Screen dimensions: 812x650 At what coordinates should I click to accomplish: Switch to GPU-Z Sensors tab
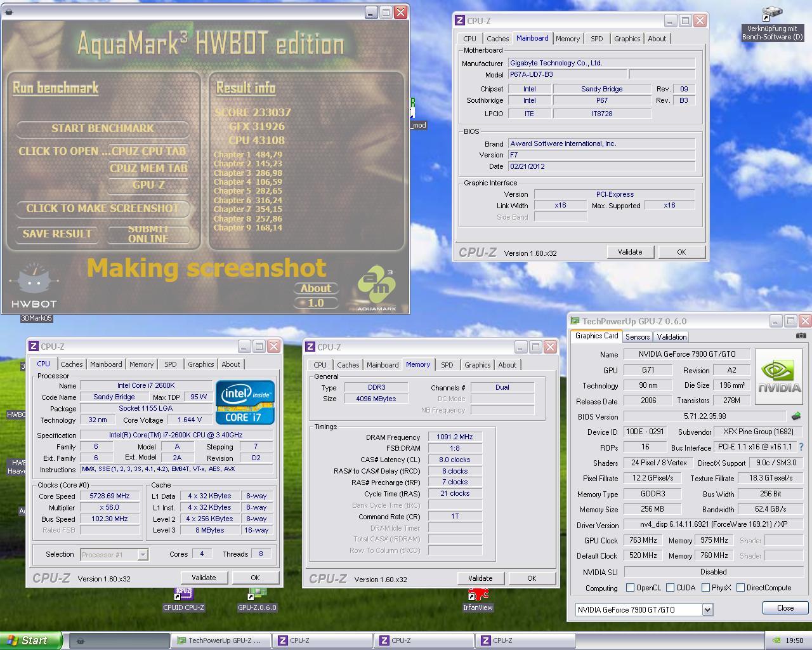click(638, 337)
